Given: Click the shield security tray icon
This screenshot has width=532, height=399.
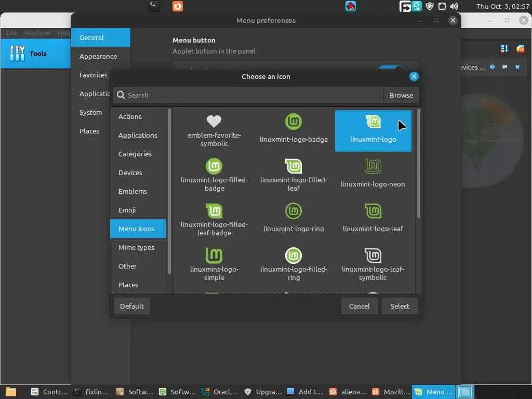Looking at the screenshot, I should click(x=430, y=6).
